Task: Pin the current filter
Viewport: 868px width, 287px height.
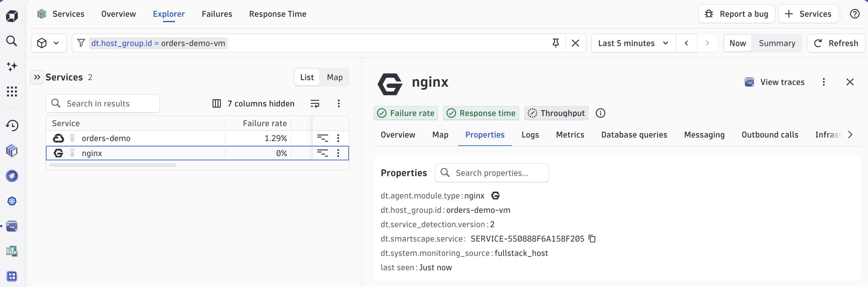Action: 556,43
